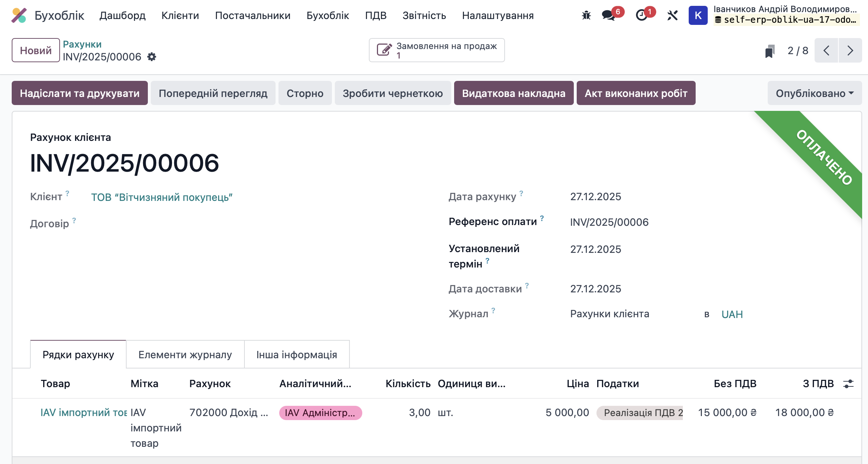Go to previous record with left chevron

point(826,50)
